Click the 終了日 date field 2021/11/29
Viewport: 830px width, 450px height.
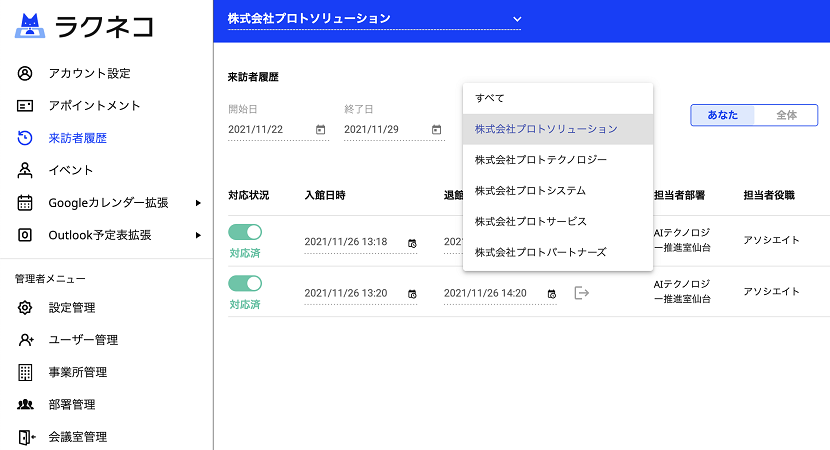pos(394,130)
